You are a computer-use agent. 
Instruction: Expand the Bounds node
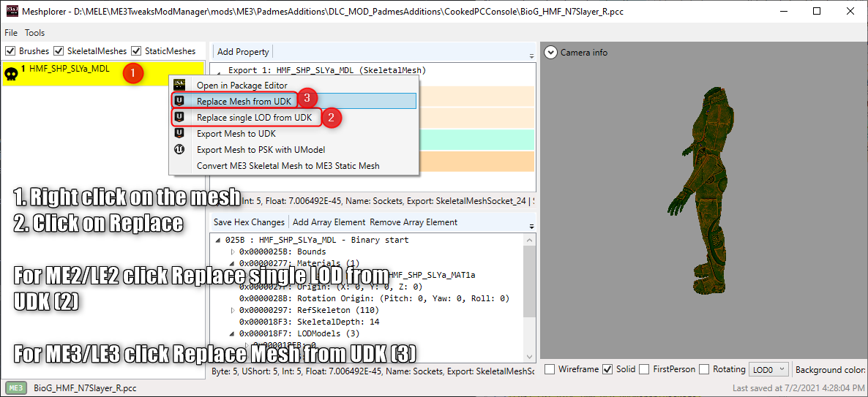(x=233, y=252)
